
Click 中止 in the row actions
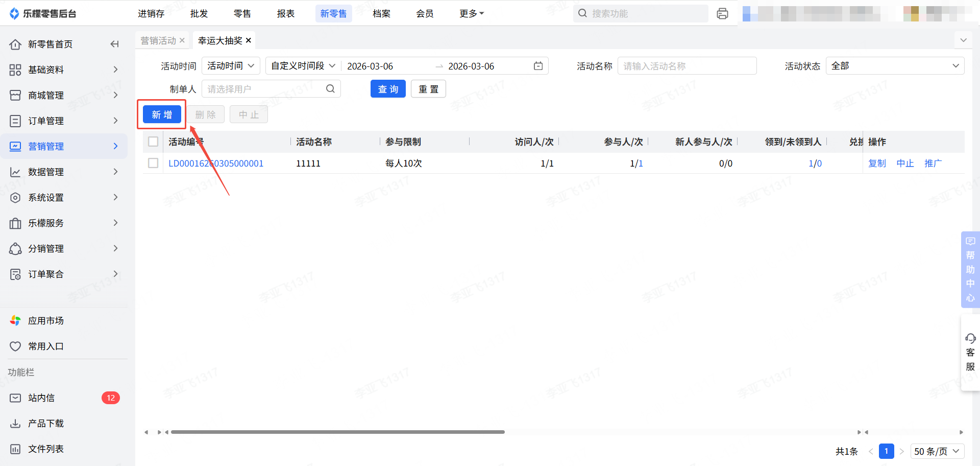tap(905, 163)
